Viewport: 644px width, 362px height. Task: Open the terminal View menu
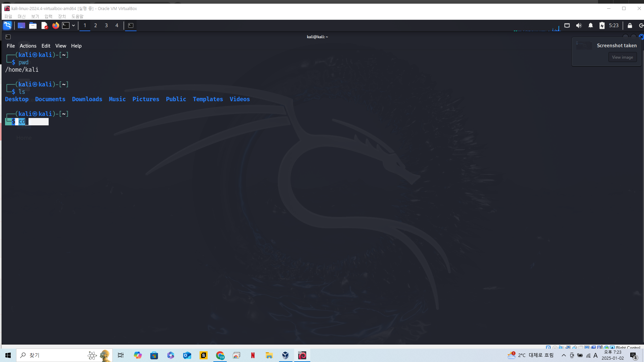click(61, 46)
